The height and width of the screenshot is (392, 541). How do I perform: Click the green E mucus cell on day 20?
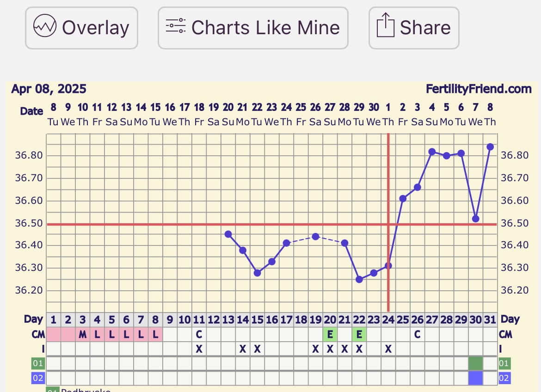[x=330, y=334]
